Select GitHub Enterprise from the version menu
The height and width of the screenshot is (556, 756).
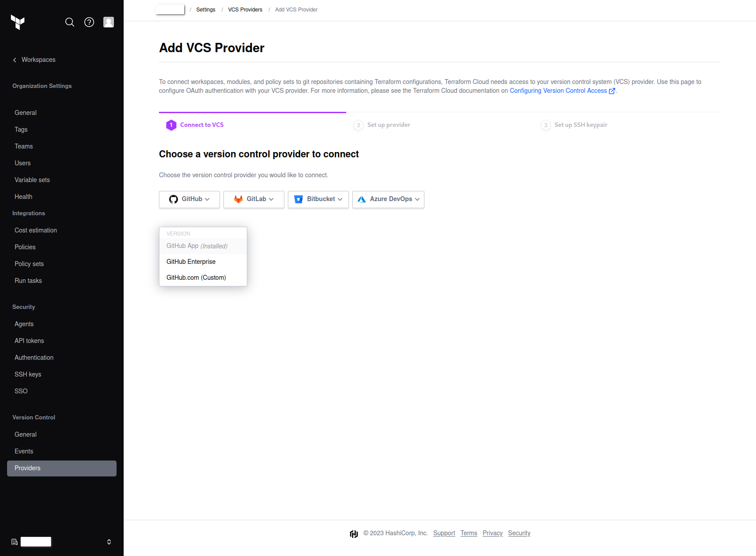pos(191,262)
